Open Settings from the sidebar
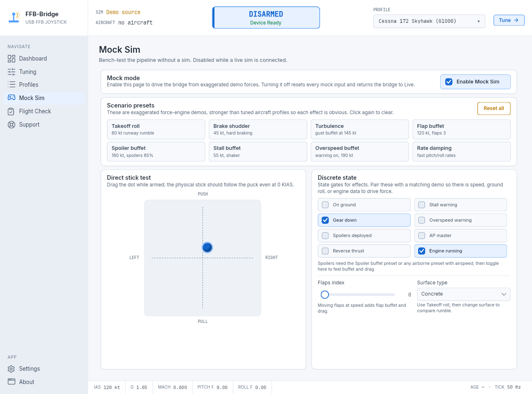The height and width of the screenshot is (394, 532). tap(44, 369)
